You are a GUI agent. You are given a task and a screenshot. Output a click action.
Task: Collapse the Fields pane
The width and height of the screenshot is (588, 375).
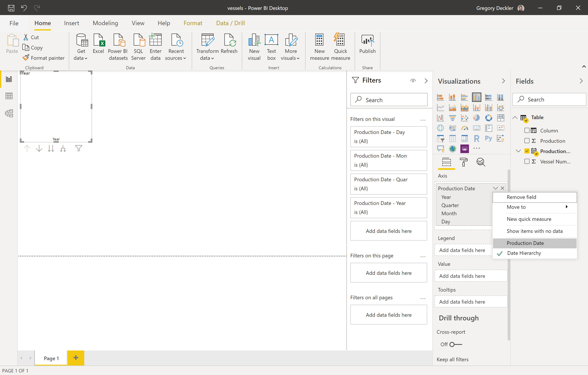tap(581, 81)
